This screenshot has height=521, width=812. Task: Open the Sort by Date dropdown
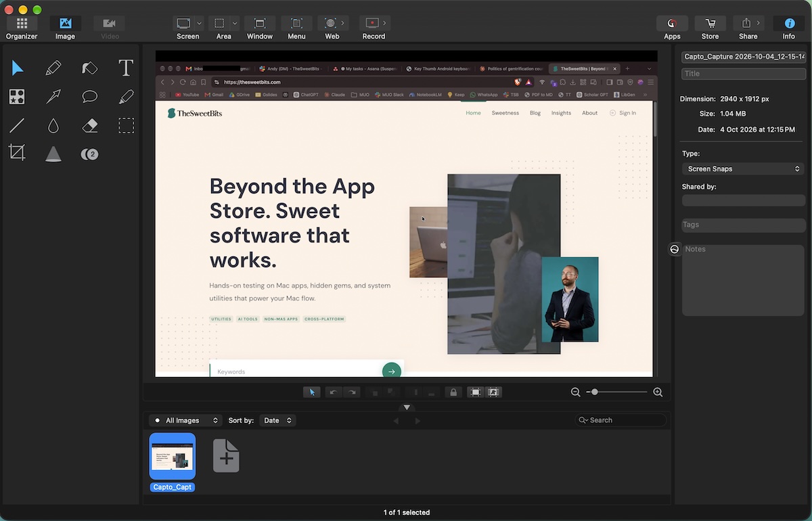tap(277, 420)
